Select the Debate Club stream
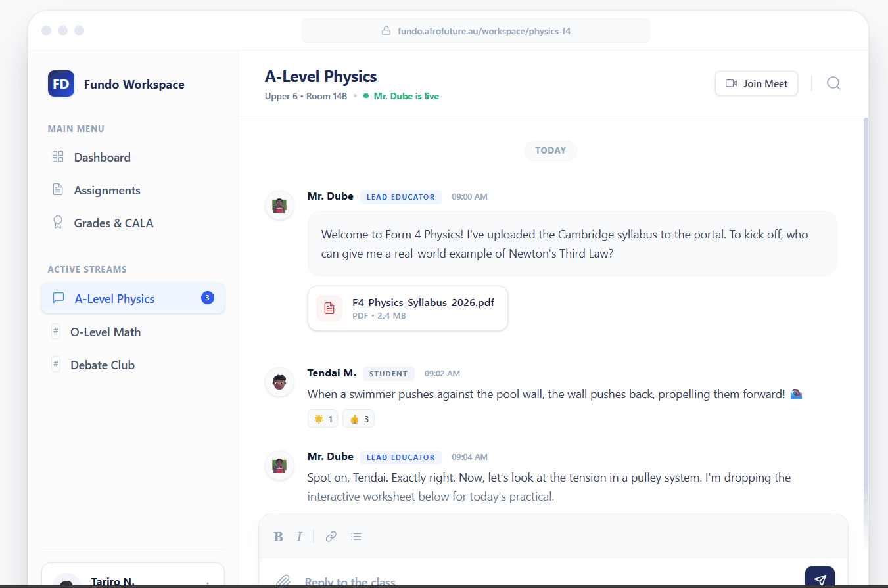The height and width of the screenshot is (588, 888). [x=103, y=365]
